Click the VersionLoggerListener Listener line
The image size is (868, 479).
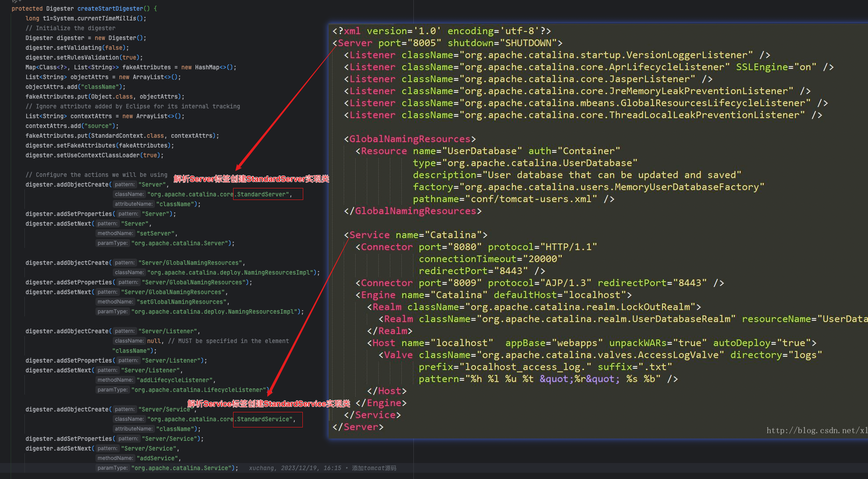[x=557, y=55]
